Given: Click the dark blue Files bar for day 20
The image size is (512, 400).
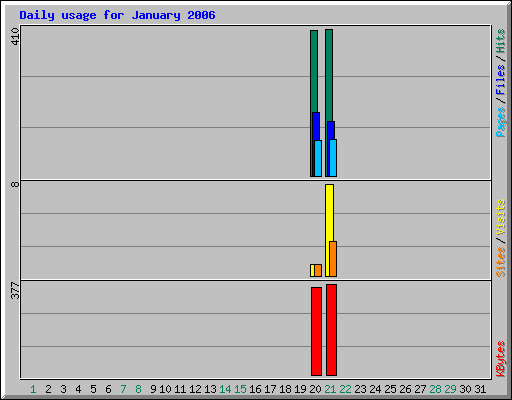Looking at the screenshot, I should [316, 126].
